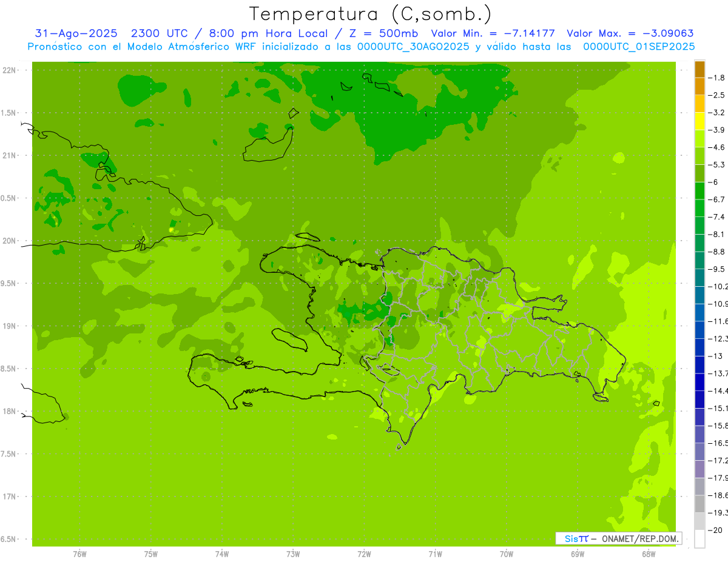Click the '22N' latitude axis label
The height and width of the screenshot is (562, 728).
10,70
